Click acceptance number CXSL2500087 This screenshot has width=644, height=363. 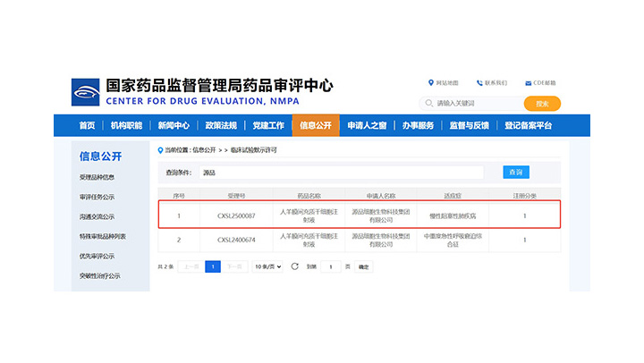pos(236,215)
